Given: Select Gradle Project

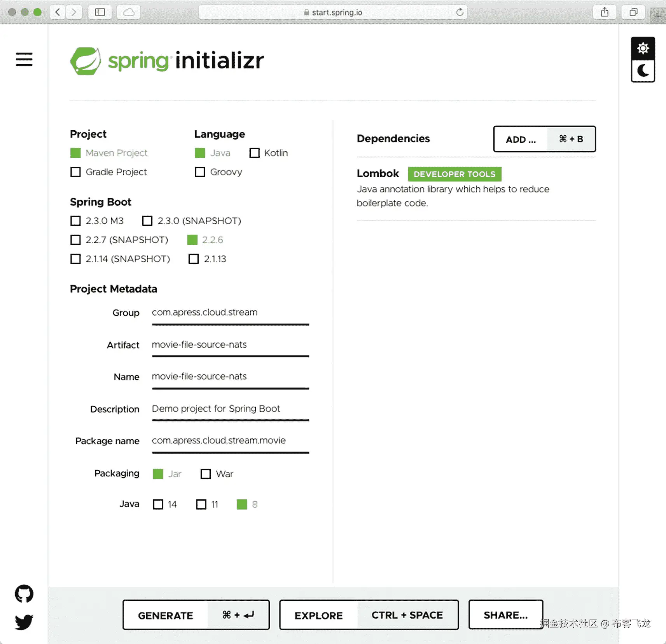Looking at the screenshot, I should point(108,172).
